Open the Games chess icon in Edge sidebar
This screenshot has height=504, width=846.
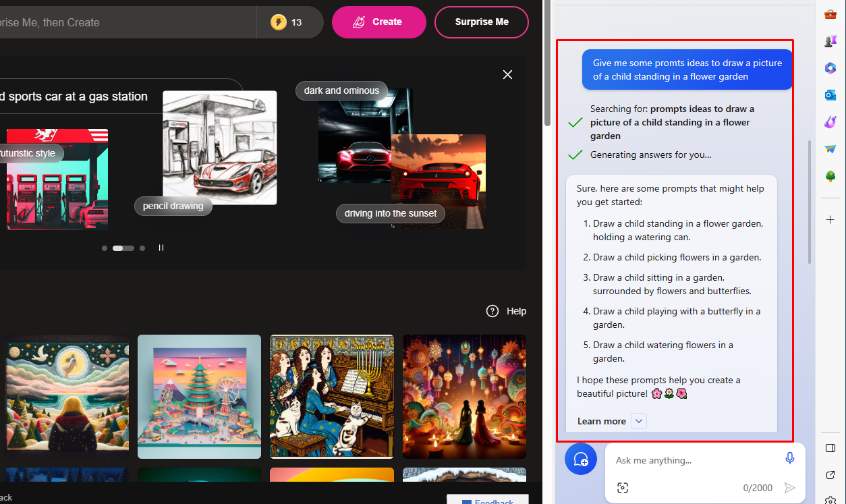(830, 41)
